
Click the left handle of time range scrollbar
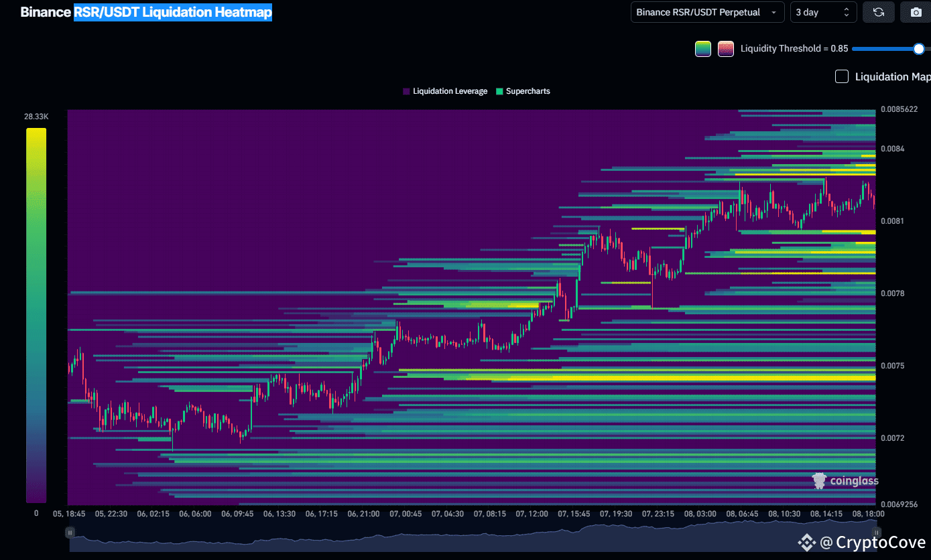[x=70, y=532]
